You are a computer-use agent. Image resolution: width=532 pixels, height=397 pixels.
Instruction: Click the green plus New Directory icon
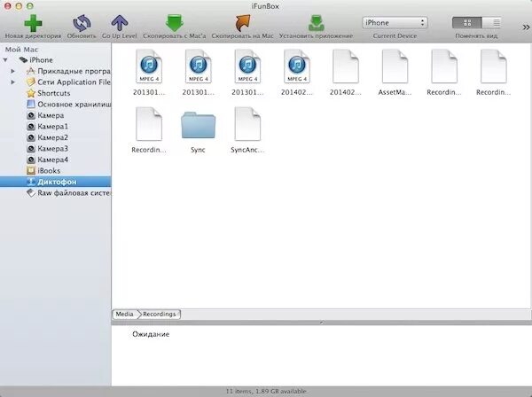coord(33,23)
